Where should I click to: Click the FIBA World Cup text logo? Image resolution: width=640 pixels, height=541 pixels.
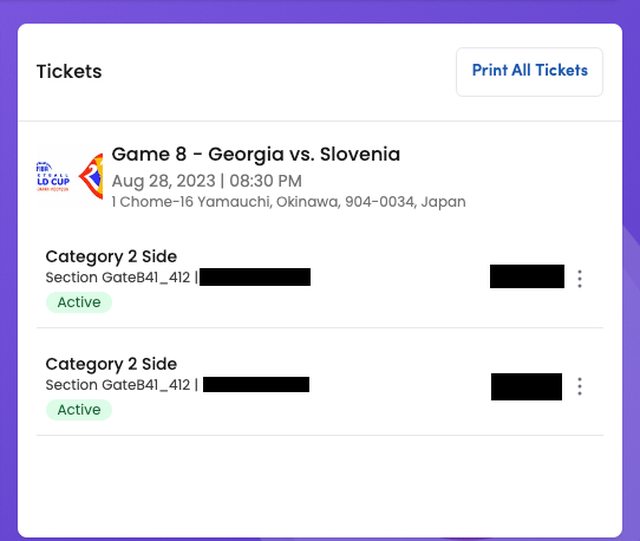52,177
